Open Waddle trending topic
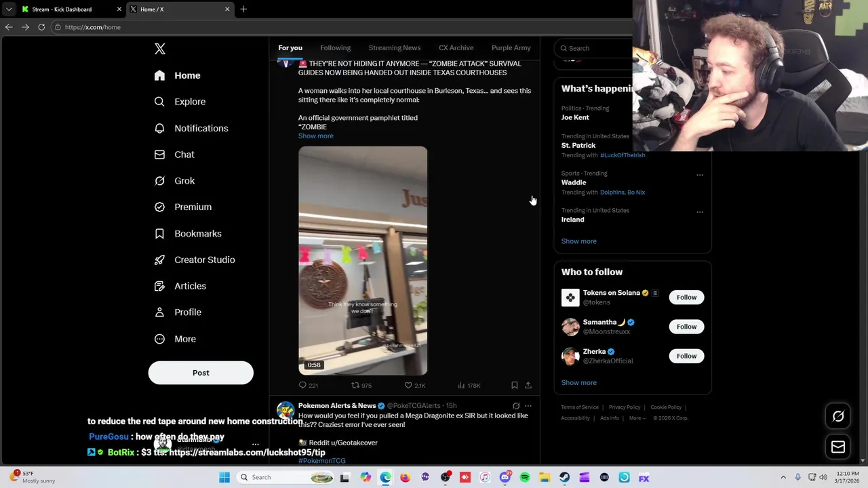 coord(574,182)
